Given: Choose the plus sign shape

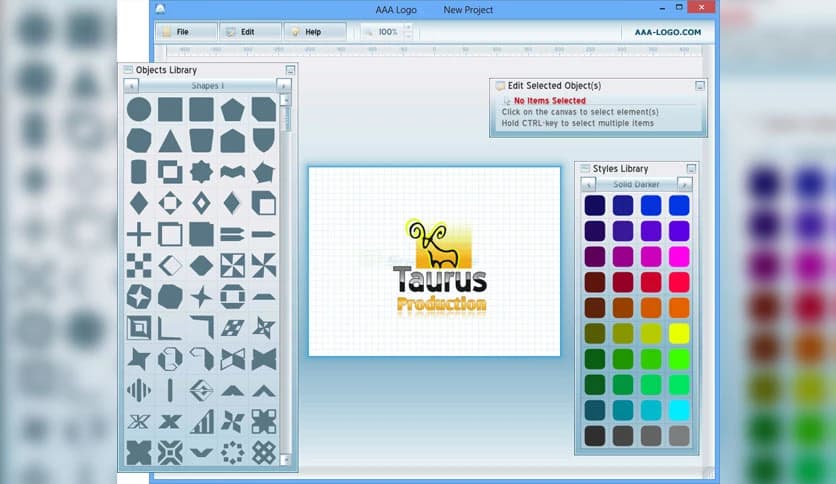Looking at the screenshot, I should coord(139,235).
